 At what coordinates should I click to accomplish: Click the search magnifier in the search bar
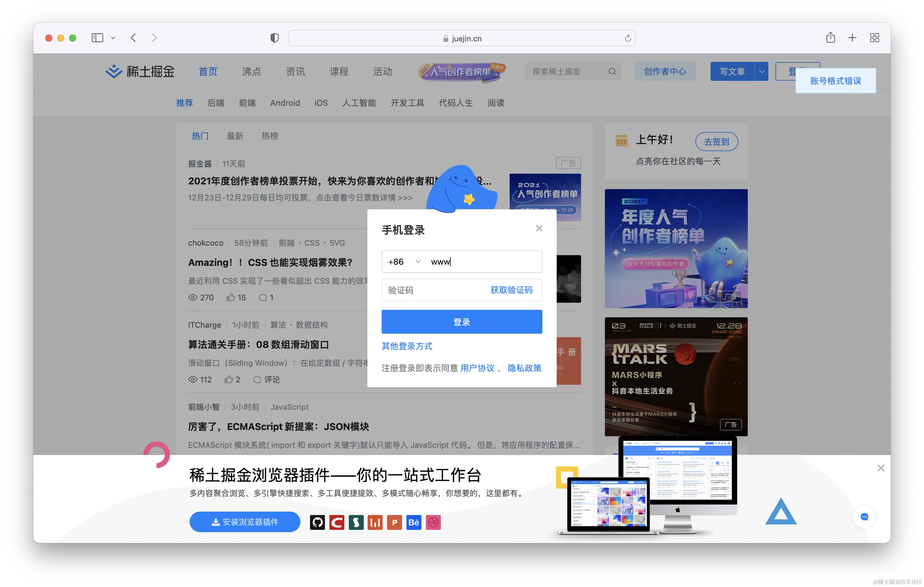coord(612,71)
